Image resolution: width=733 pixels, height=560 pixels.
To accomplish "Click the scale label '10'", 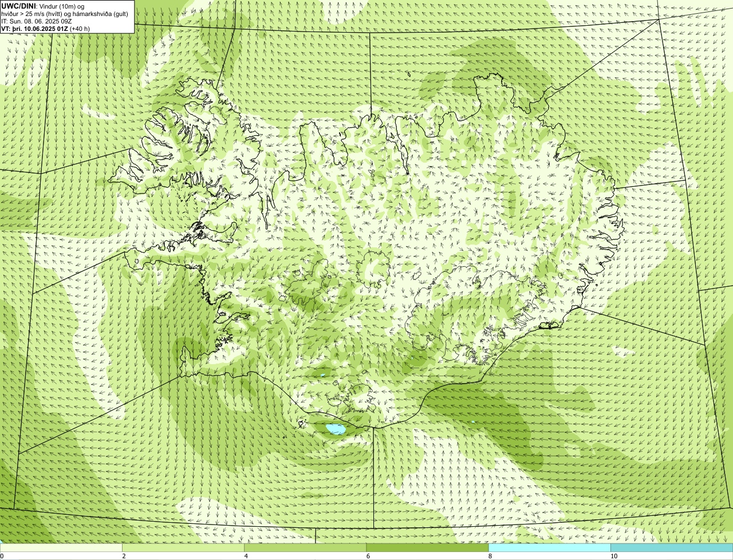I will (614, 556).
